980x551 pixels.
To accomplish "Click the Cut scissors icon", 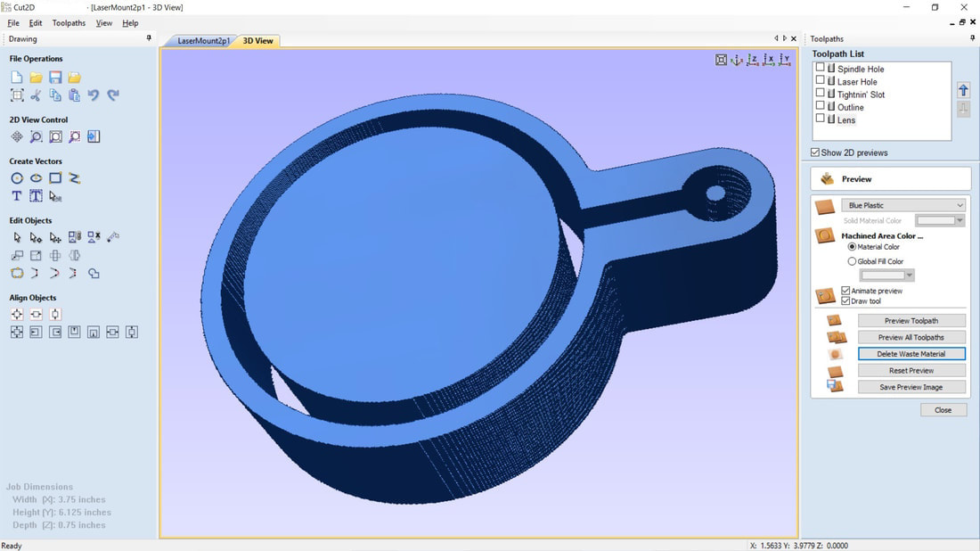I will point(37,95).
